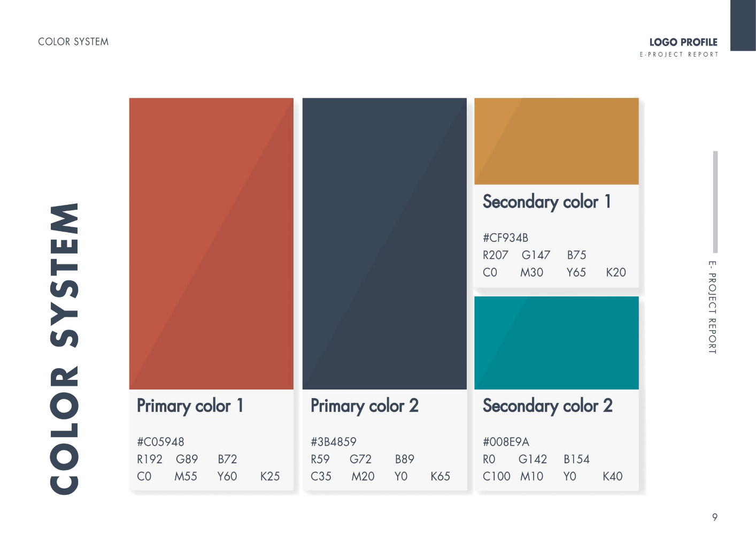
Task: Click the 'Secondary color 1' heading
Action: [547, 202]
